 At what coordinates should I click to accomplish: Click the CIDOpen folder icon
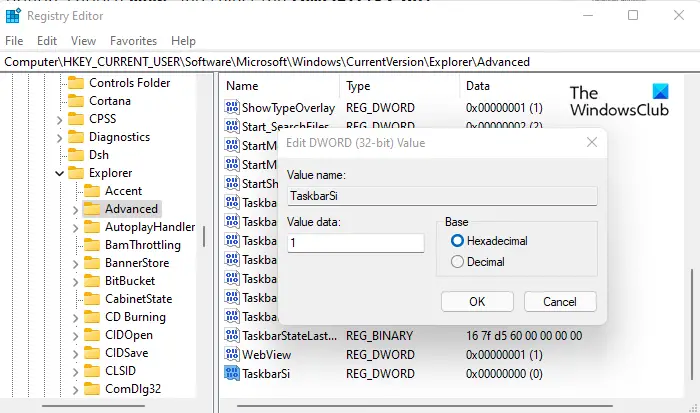pos(92,335)
